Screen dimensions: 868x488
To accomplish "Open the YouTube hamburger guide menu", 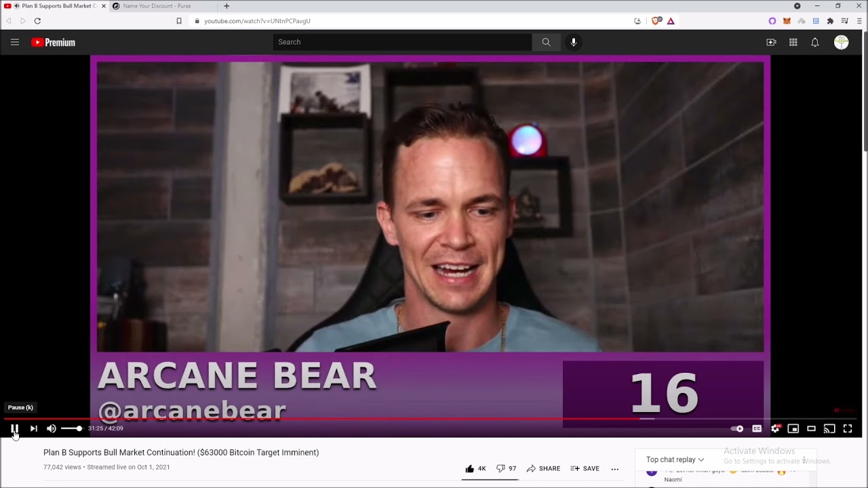I will 14,42.
